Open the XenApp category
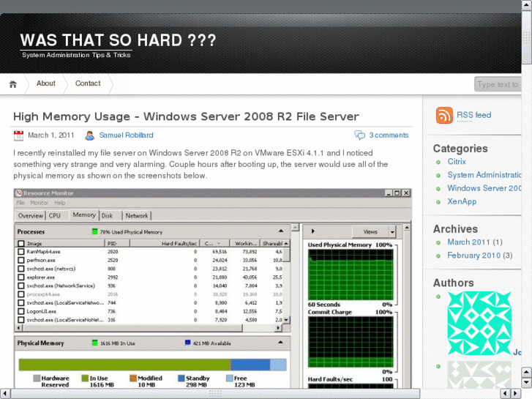The image size is (532, 399). pos(462,201)
